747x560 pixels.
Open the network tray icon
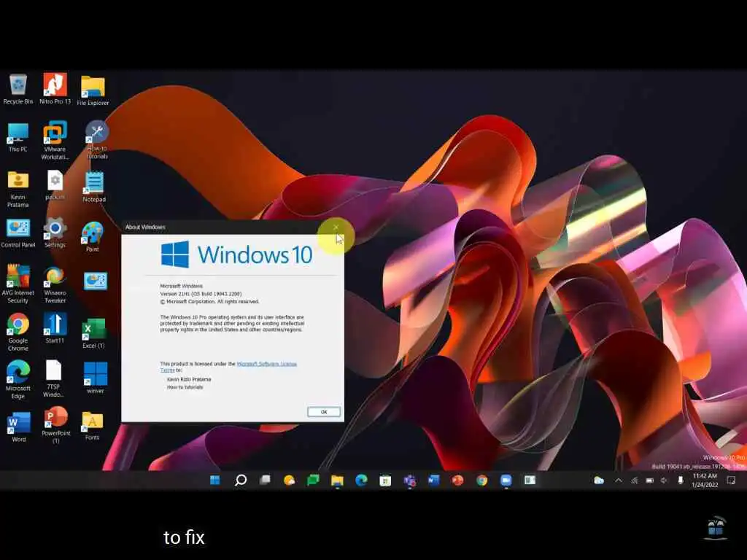click(635, 481)
